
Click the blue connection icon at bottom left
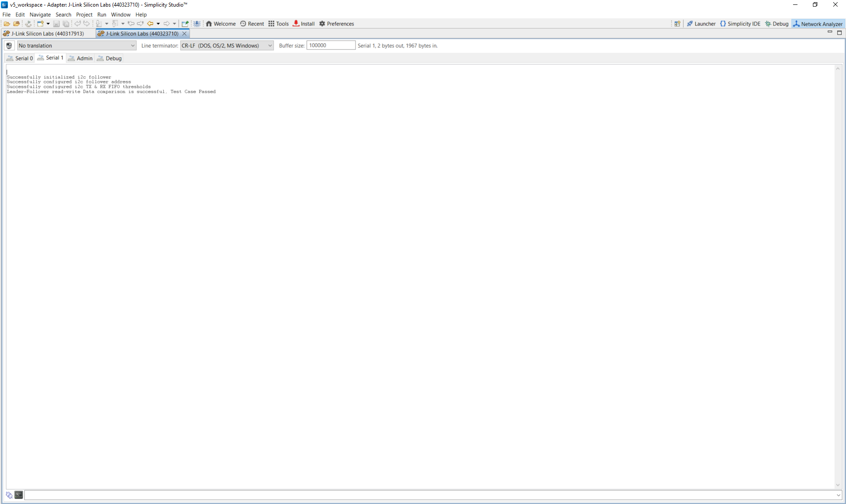click(9, 495)
